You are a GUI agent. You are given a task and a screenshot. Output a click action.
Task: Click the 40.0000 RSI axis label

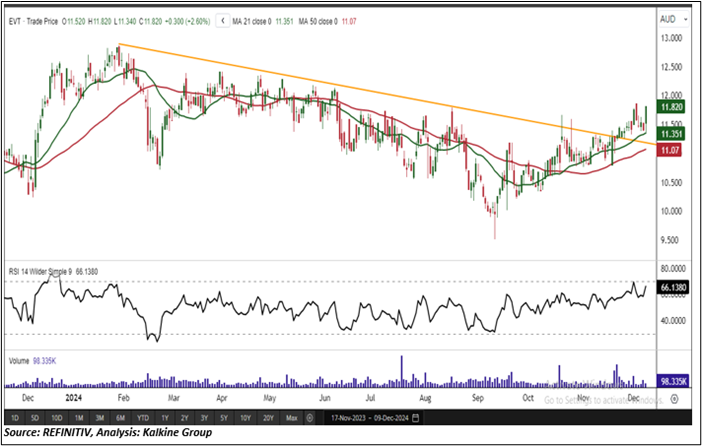673,321
